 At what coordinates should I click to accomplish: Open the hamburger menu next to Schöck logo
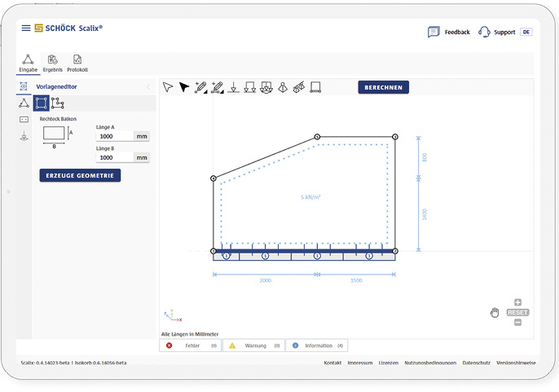tap(26, 28)
